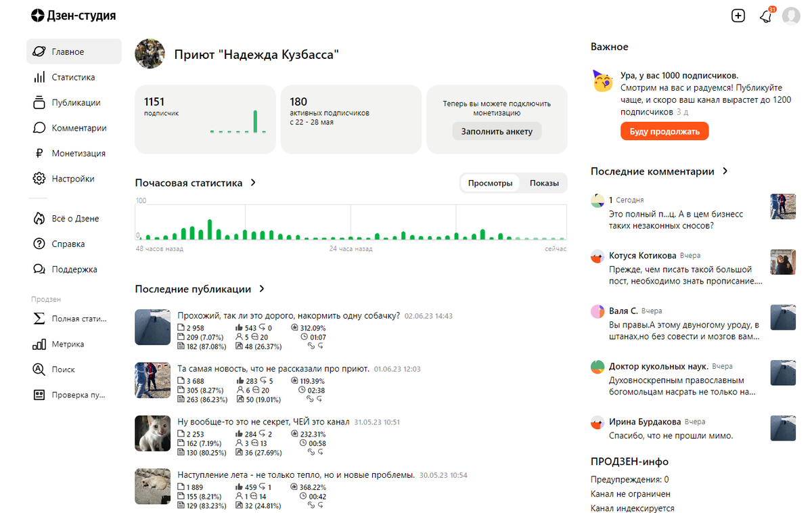Click Ирина Бурдакова commenter avatar
The image size is (812, 513).
[x=597, y=422]
